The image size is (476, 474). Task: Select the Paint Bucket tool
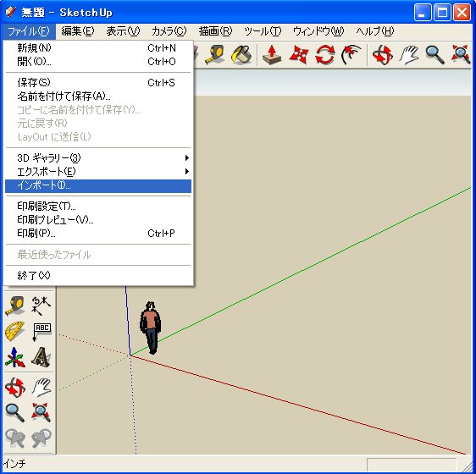point(241,55)
